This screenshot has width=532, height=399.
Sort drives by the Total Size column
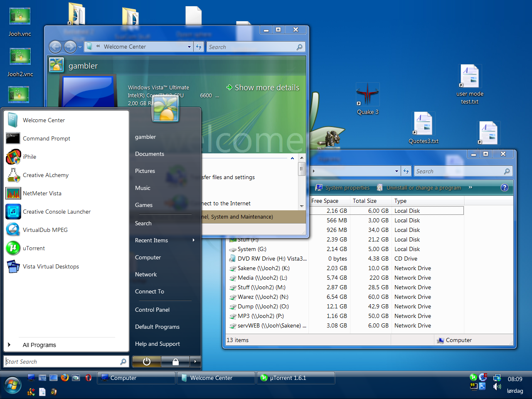tap(371, 201)
